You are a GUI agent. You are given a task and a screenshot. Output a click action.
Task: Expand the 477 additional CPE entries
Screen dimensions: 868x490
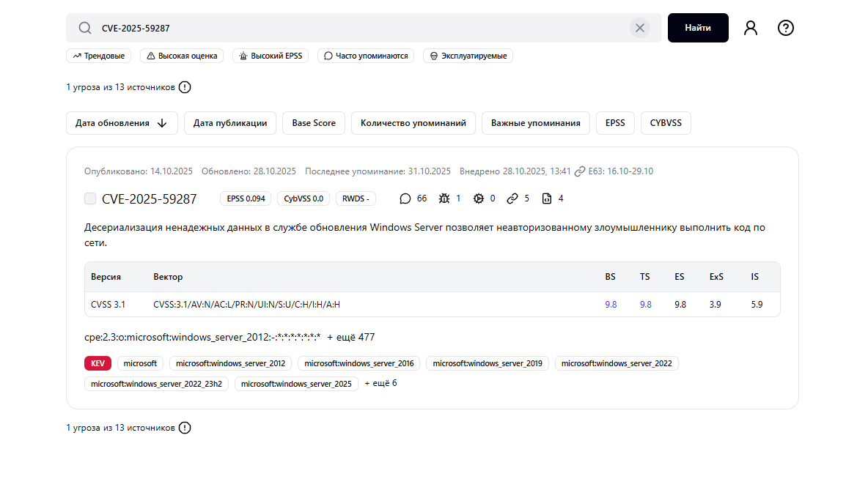pos(353,337)
